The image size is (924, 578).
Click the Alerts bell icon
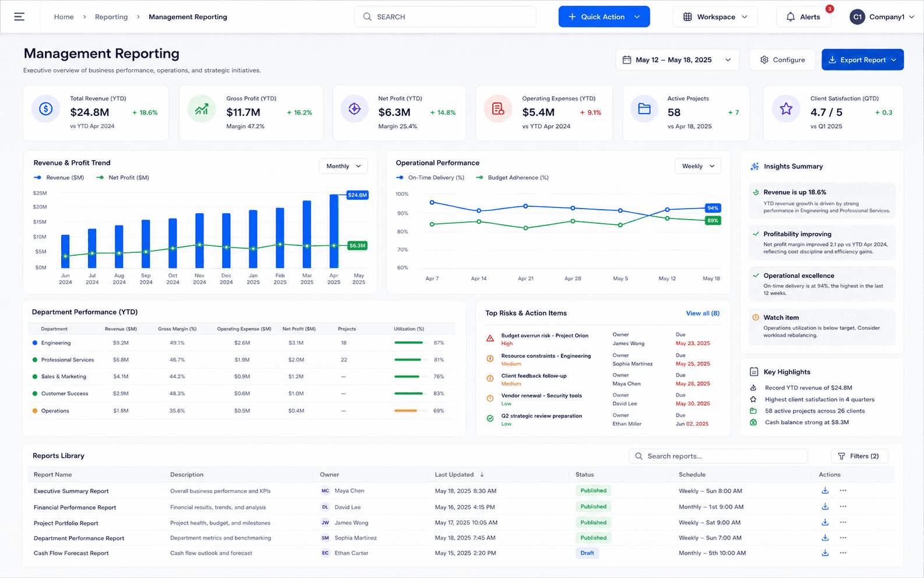pos(791,17)
